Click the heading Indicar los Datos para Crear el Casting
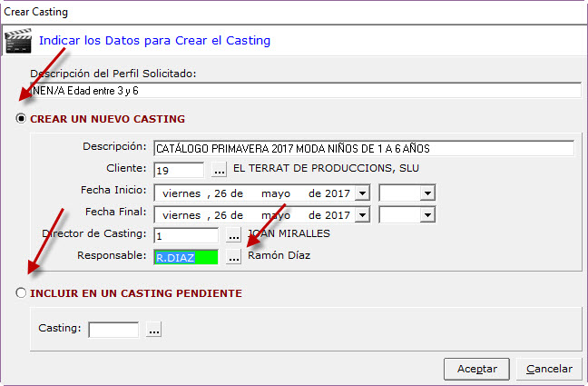The image size is (588, 386). (154, 40)
